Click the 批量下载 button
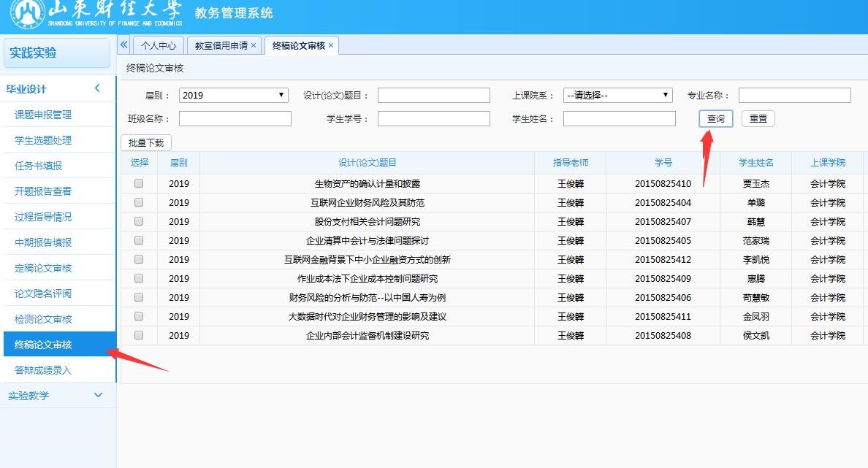Image resolution: width=868 pixels, height=468 pixels. pos(146,143)
